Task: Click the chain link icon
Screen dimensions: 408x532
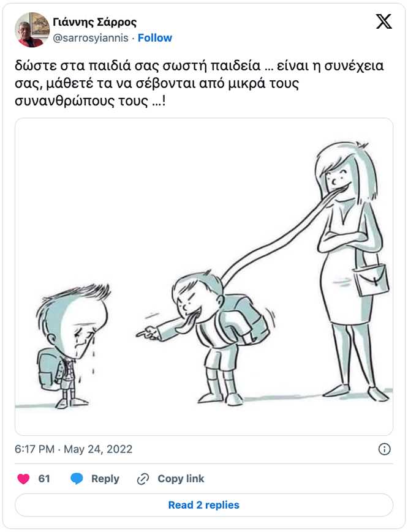Action: 143,479
